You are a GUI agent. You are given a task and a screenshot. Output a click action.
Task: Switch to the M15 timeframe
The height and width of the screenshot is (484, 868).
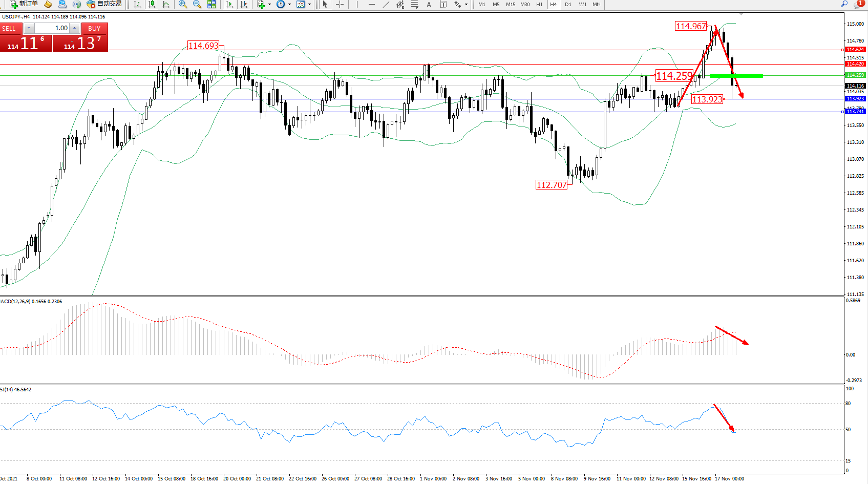point(511,4)
